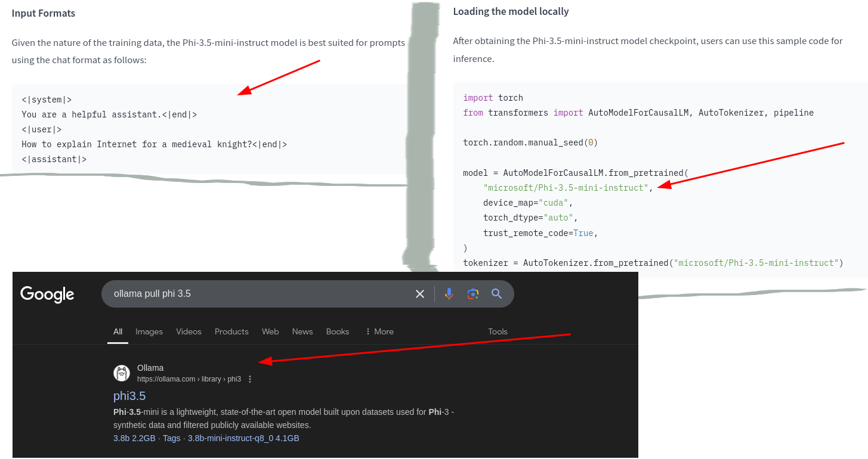
Task: Open the Tags sublink under phi3.5
Action: pos(171,438)
